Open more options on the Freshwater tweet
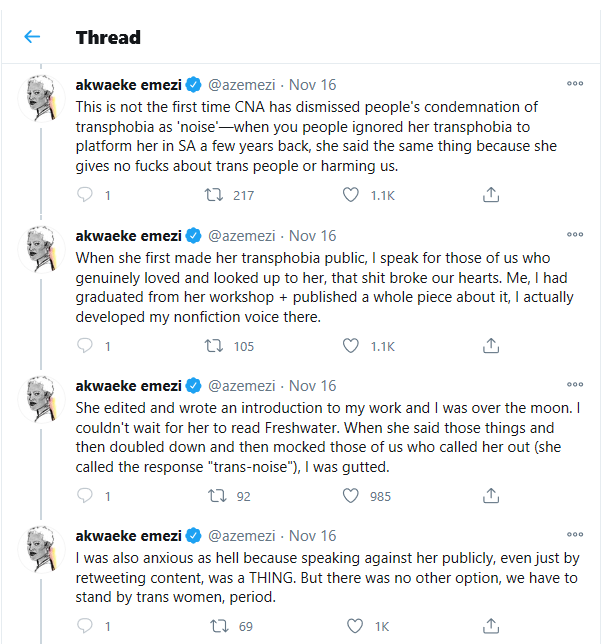 point(575,384)
